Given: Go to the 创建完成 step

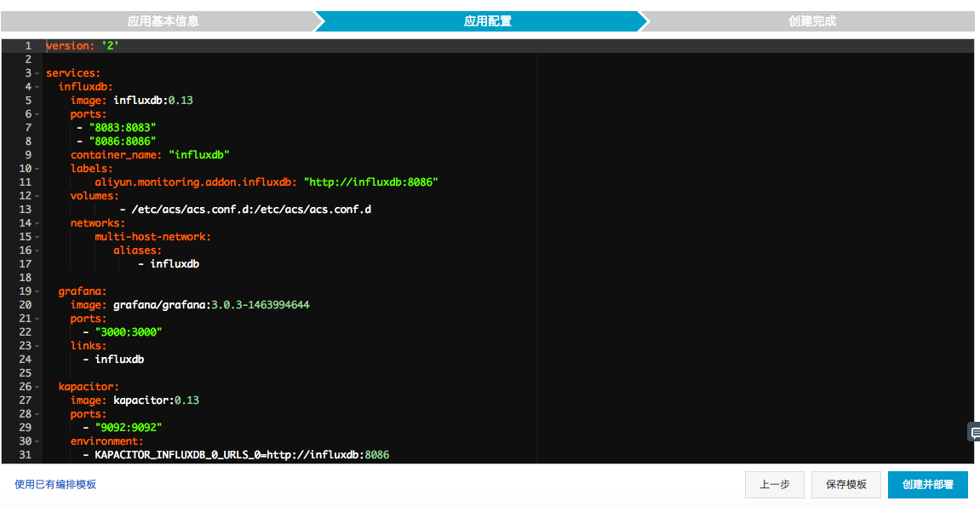Looking at the screenshot, I should click(x=811, y=20).
